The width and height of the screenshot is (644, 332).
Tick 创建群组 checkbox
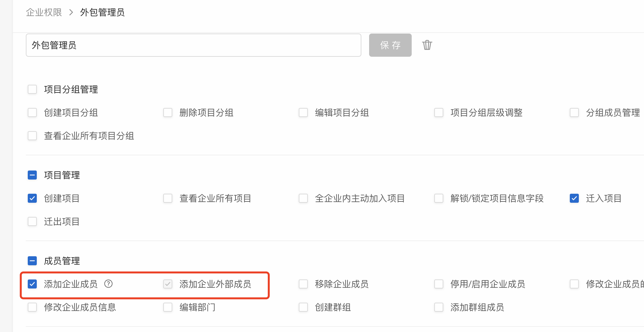click(x=303, y=307)
